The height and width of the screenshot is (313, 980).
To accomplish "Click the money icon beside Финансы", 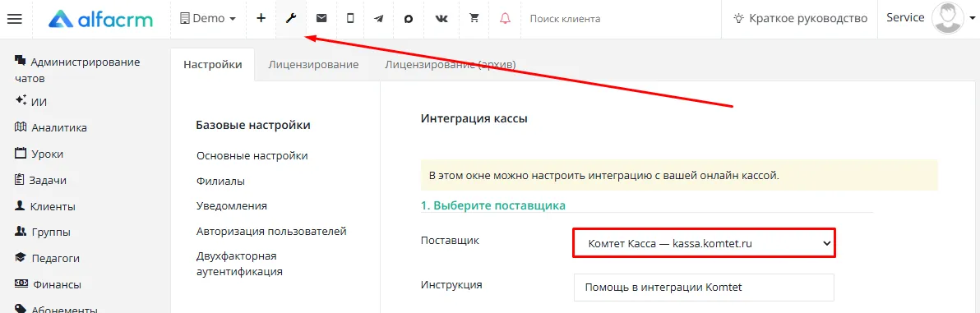I will tap(21, 283).
